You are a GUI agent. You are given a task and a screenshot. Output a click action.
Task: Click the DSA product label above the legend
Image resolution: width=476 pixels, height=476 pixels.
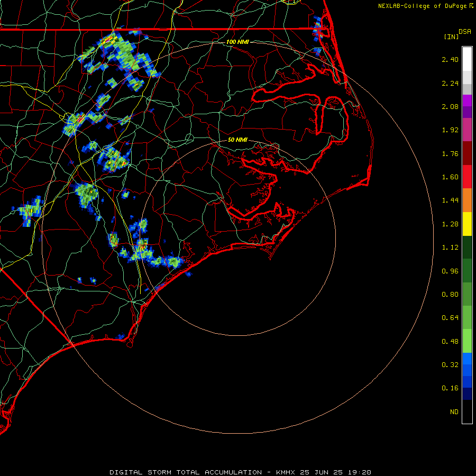(465, 32)
